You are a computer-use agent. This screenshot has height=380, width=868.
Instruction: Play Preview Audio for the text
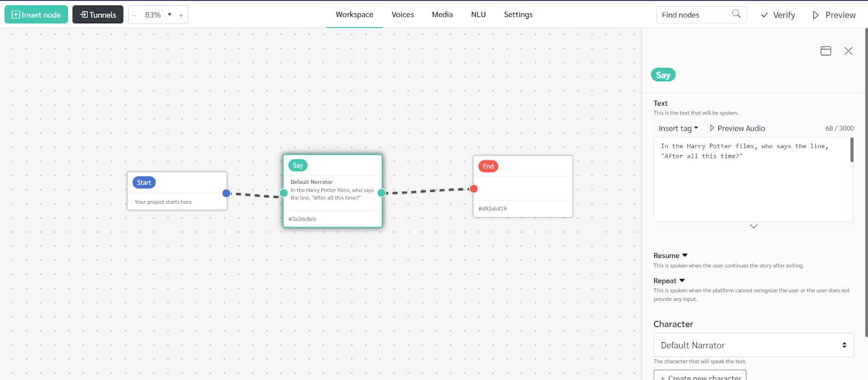click(x=737, y=128)
